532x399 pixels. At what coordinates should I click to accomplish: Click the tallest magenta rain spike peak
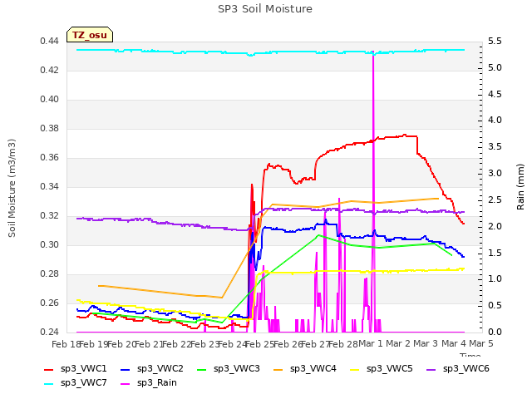click(373, 52)
